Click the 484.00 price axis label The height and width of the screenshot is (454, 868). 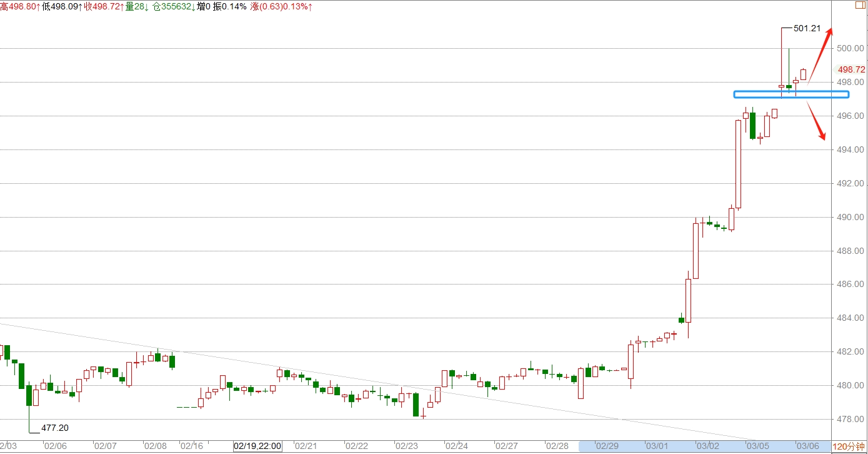tap(851, 318)
